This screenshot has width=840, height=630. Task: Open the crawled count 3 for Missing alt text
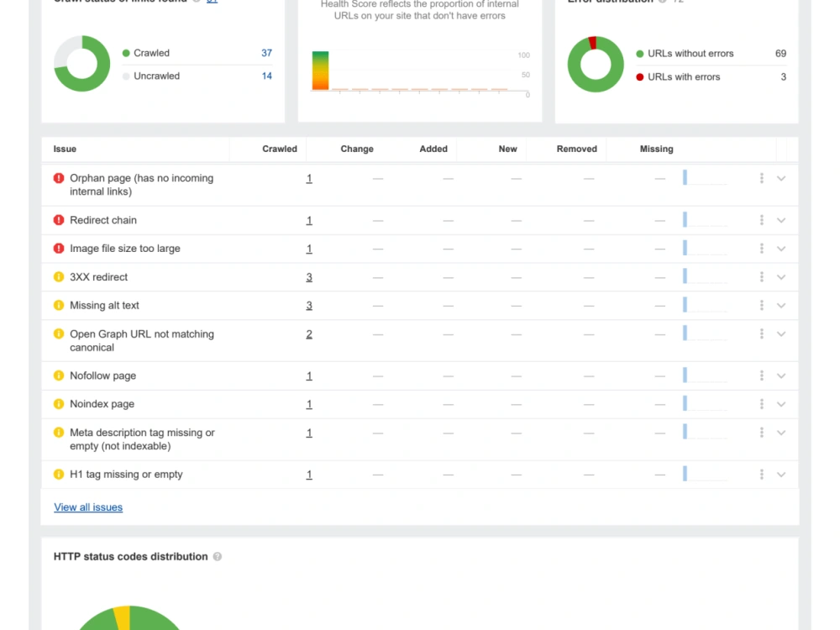(309, 306)
